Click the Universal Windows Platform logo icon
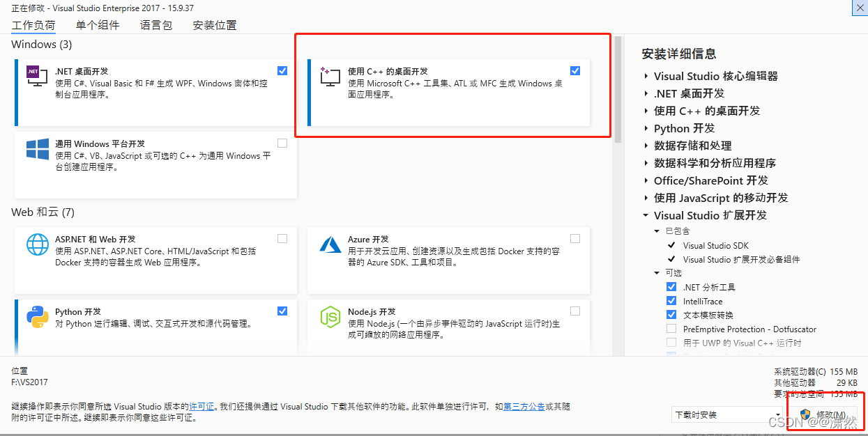This screenshot has height=436, width=868. click(37, 149)
